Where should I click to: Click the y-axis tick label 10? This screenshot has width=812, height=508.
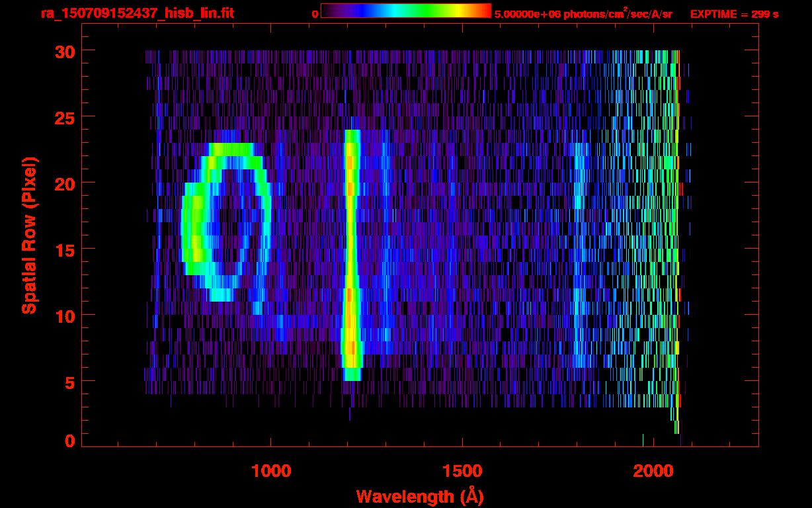click(64, 316)
